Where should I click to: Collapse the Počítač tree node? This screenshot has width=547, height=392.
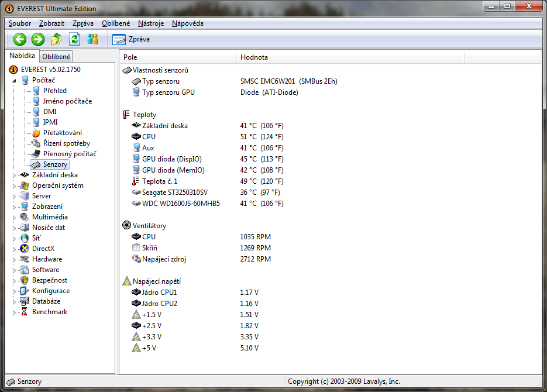[x=14, y=81]
